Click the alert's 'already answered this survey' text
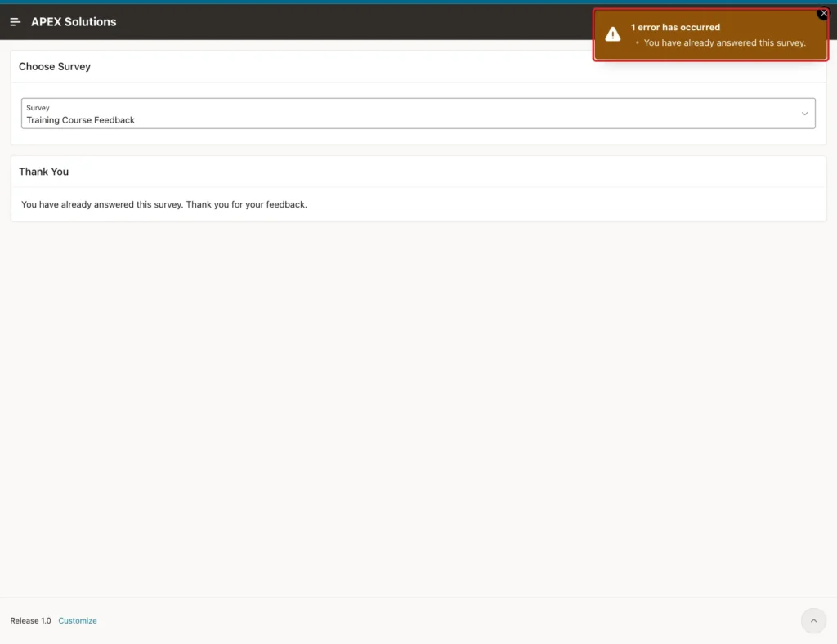837x644 pixels. [724, 42]
